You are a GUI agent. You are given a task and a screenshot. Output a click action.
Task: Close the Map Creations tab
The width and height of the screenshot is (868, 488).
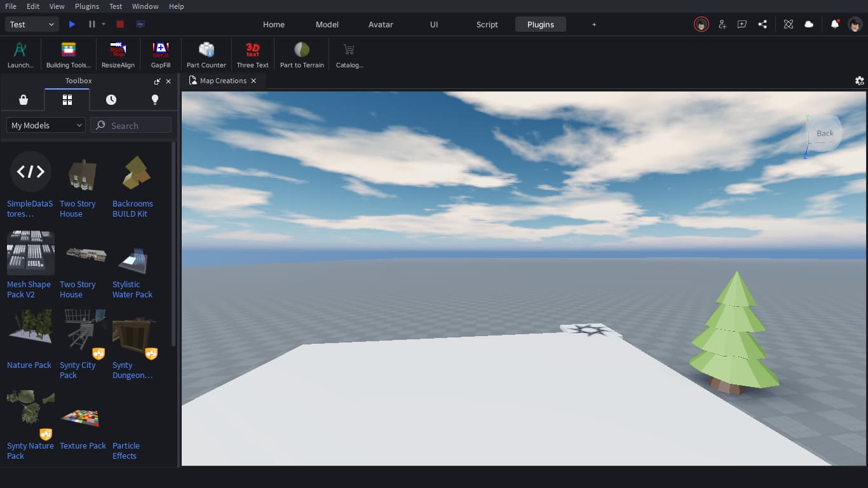[254, 81]
